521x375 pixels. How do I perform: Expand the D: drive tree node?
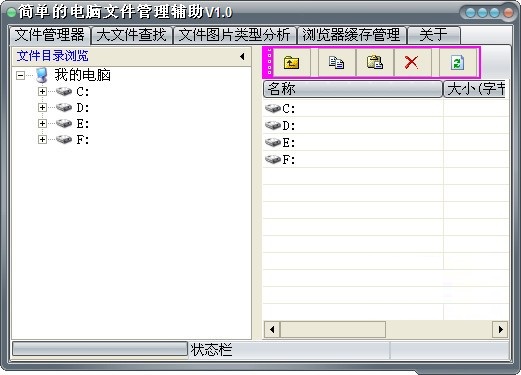pos(42,107)
